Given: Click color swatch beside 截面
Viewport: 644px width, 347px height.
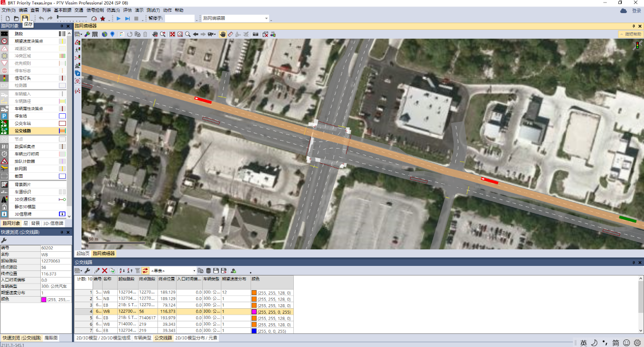Looking at the screenshot, I should coord(62,176).
